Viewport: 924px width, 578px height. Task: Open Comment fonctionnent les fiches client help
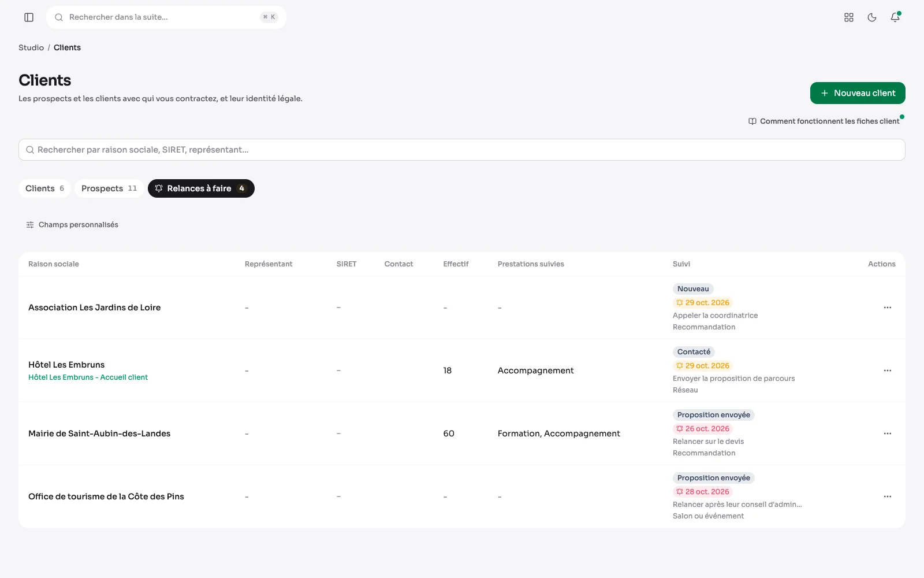click(x=824, y=121)
